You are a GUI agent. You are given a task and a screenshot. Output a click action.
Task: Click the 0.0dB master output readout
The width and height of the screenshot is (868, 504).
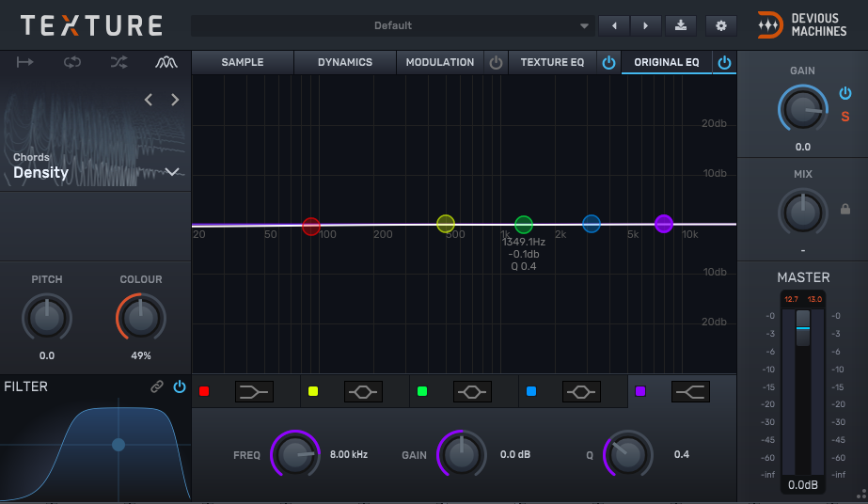[803, 485]
